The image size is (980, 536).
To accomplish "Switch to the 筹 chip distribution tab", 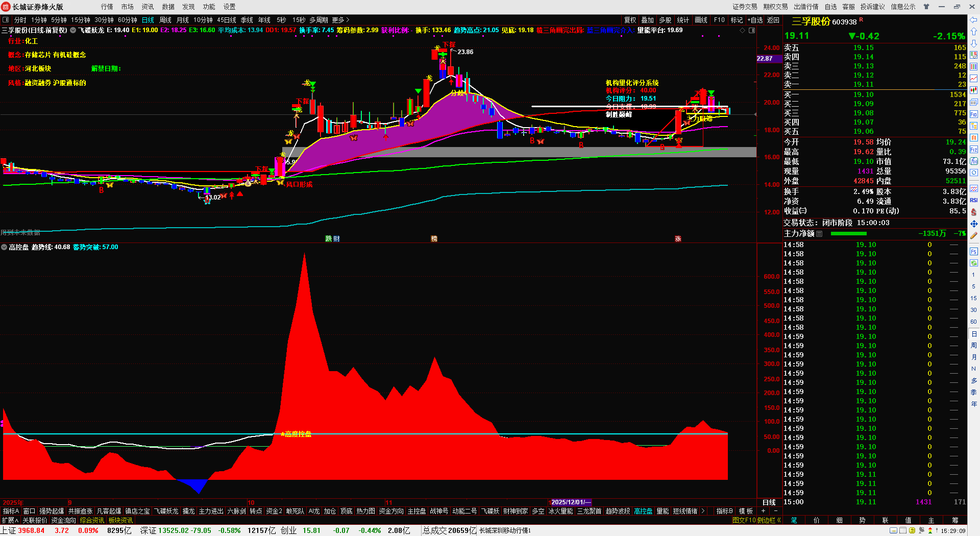I will click(x=955, y=520).
